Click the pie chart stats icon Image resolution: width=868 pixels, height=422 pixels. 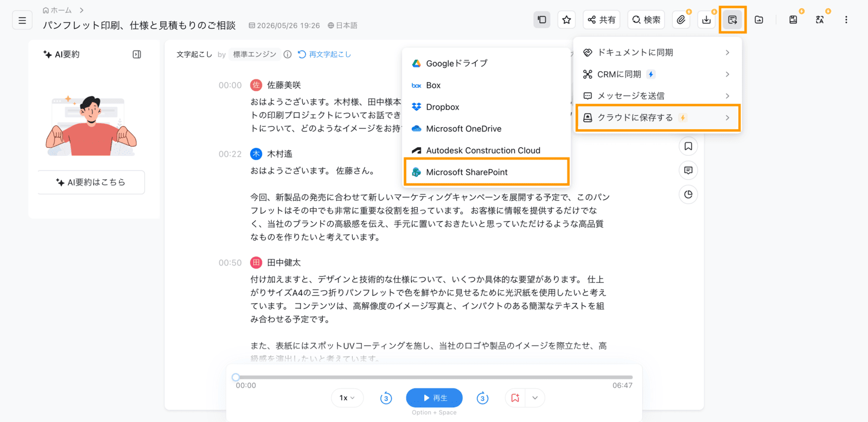(x=688, y=194)
